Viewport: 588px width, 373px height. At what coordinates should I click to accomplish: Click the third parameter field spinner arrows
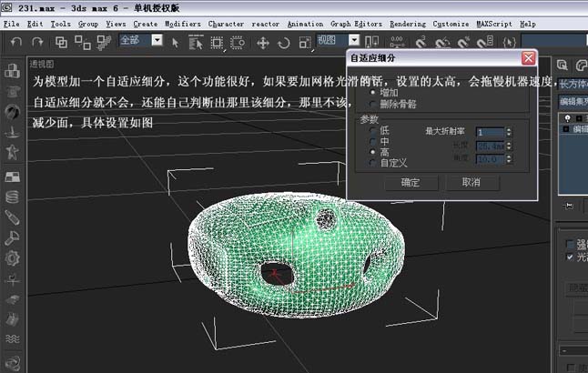point(509,159)
